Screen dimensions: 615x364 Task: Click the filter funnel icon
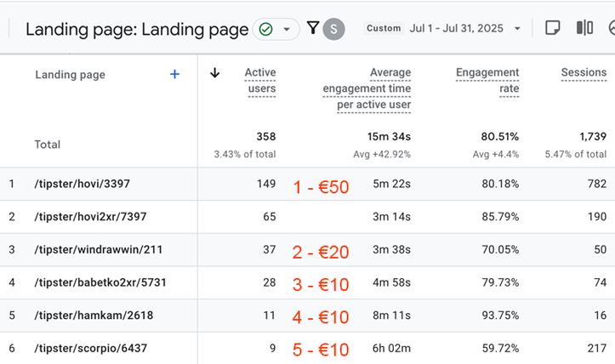tap(313, 27)
